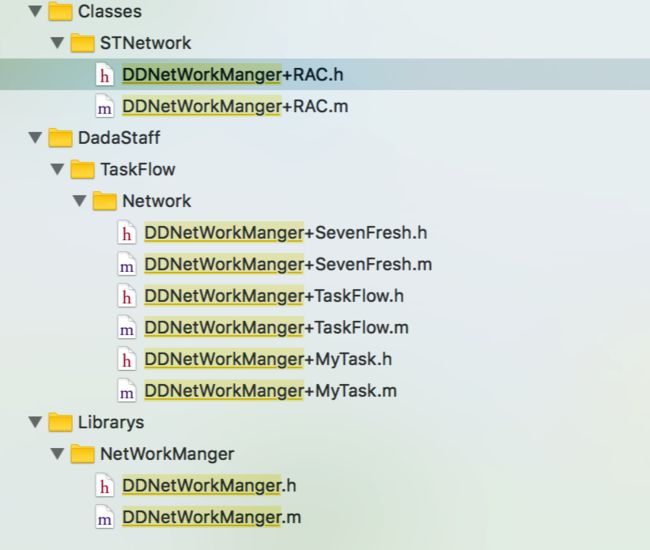
Task: Collapse the STNetwork folder disclosure triangle
Action: [x=57, y=43]
